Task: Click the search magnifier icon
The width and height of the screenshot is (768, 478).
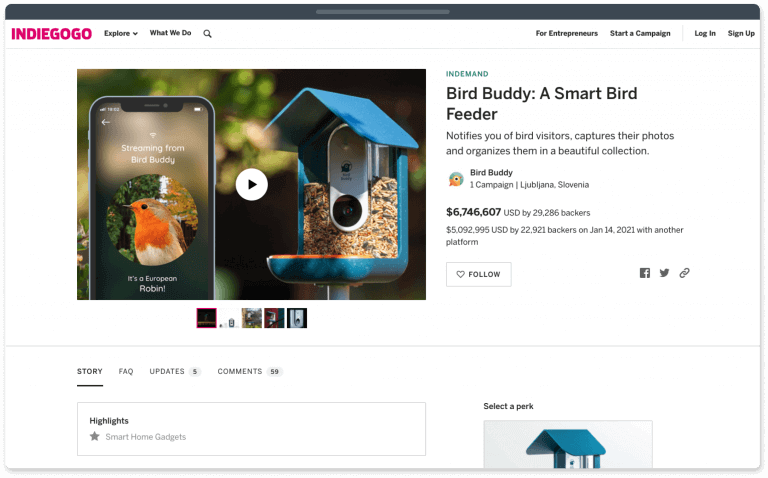Action: tap(208, 34)
